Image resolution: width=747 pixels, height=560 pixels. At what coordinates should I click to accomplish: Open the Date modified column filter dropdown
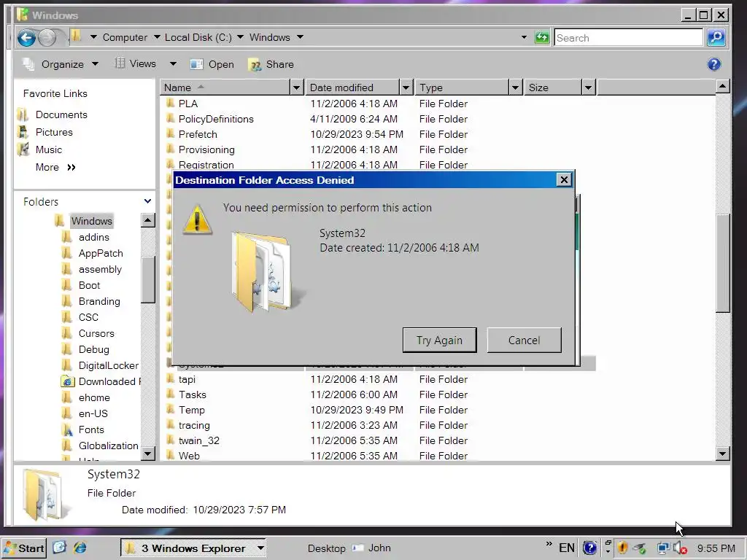pyautogui.click(x=406, y=87)
